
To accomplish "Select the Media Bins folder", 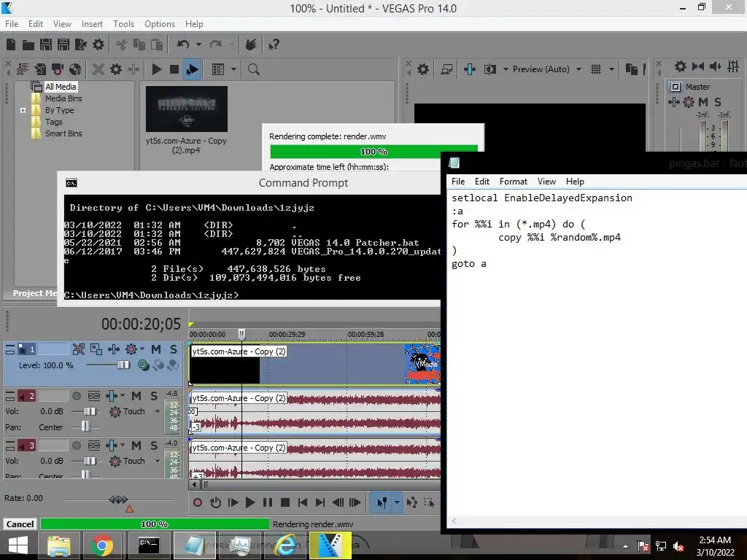I will [63, 98].
